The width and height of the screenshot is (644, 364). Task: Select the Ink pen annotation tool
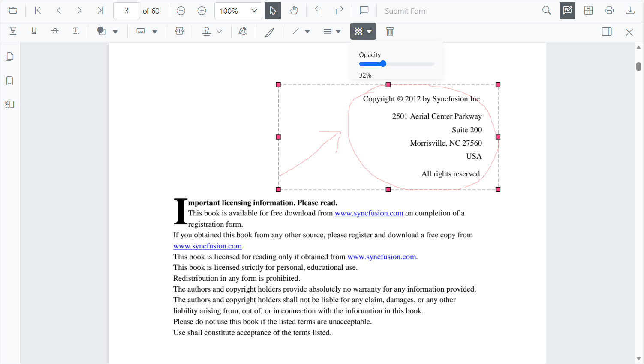pos(269,31)
